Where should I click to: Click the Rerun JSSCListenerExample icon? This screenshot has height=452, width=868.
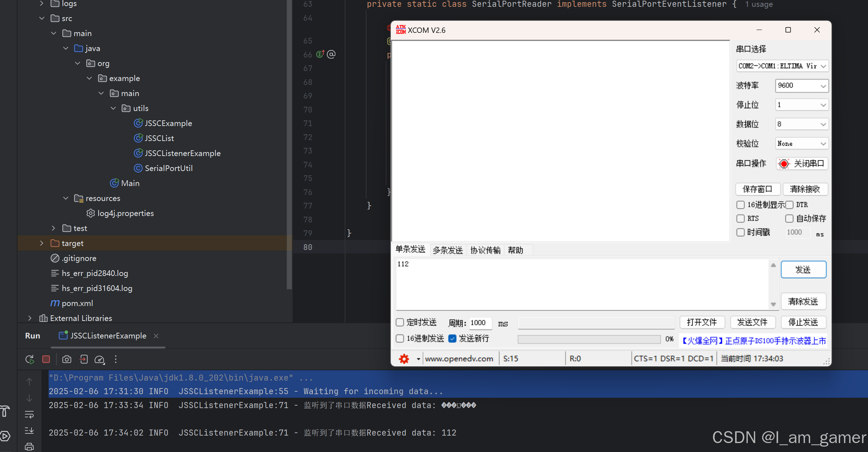[x=30, y=360]
